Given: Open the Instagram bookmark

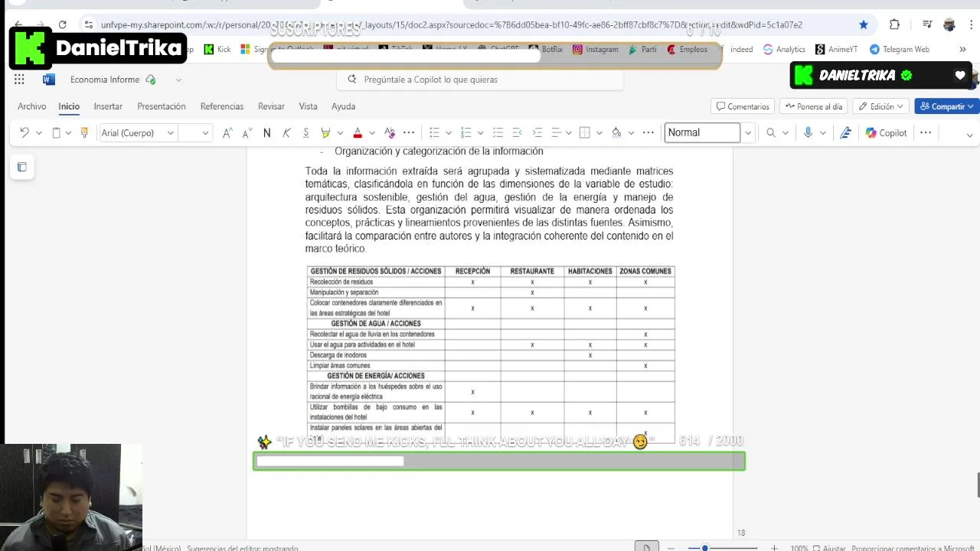Looking at the screenshot, I should (596, 49).
